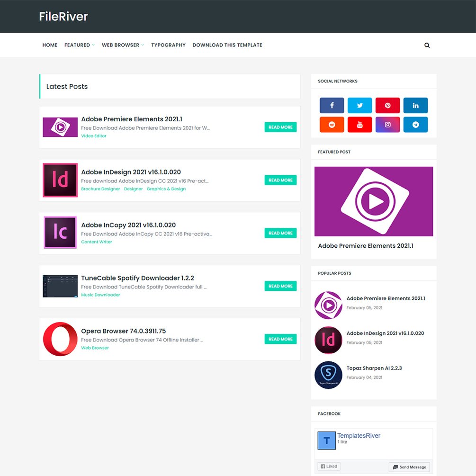Click the "Free Download TuneCable Spotify Downloader full" excerpt
Viewport: 476px width, 476px height.
pyautogui.click(x=144, y=287)
